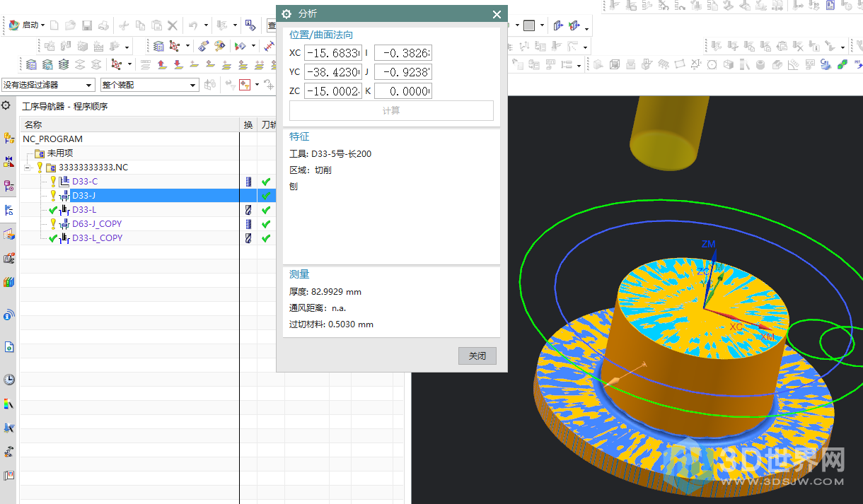This screenshot has width=863, height=504.
Task: Collapse the 33333333333.NC program group
Action: click(x=27, y=168)
